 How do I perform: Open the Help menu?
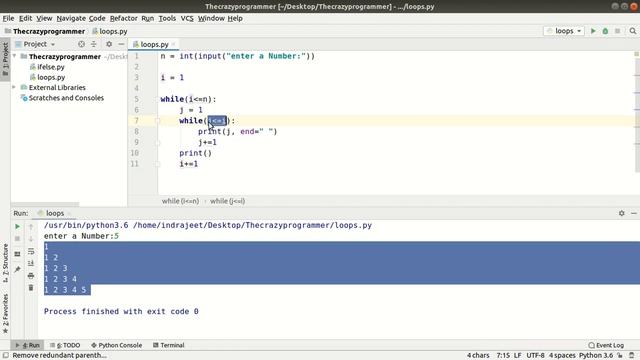235,18
